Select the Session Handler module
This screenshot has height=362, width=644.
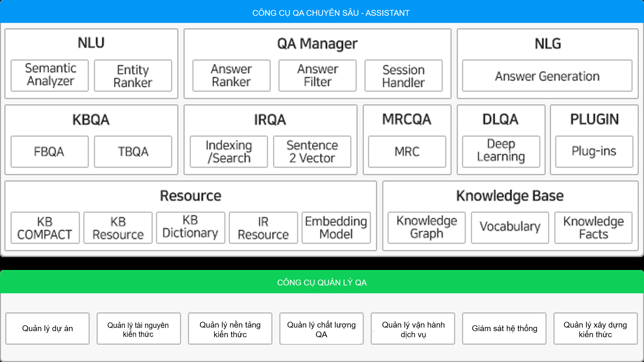click(403, 76)
